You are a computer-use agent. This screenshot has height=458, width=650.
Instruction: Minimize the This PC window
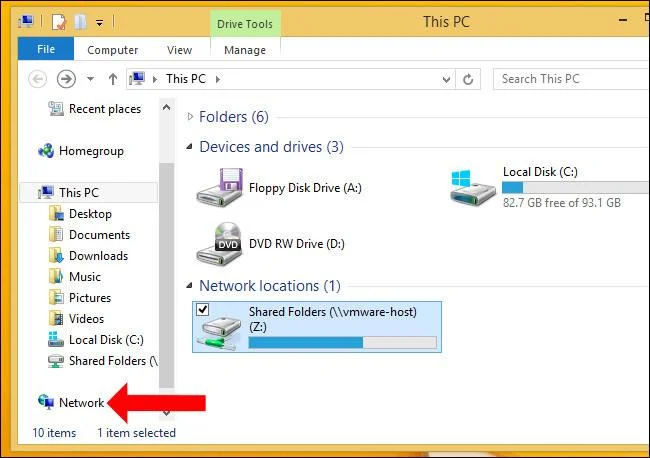(623, 20)
